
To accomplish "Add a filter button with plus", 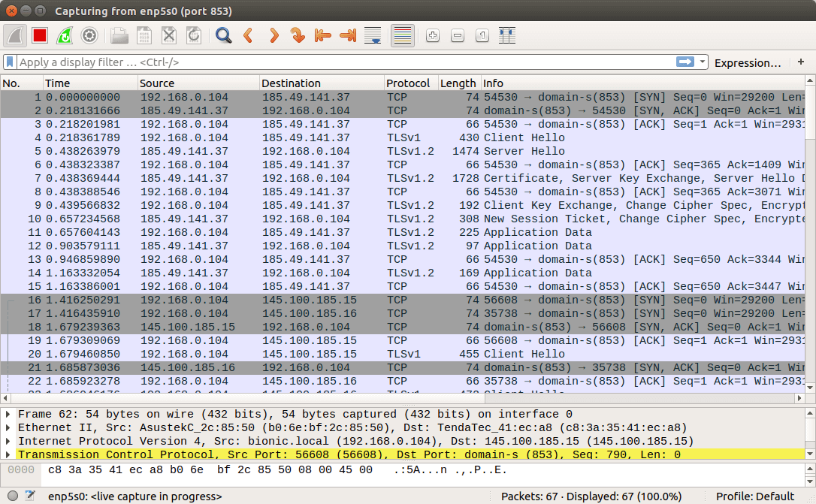I will [801, 62].
